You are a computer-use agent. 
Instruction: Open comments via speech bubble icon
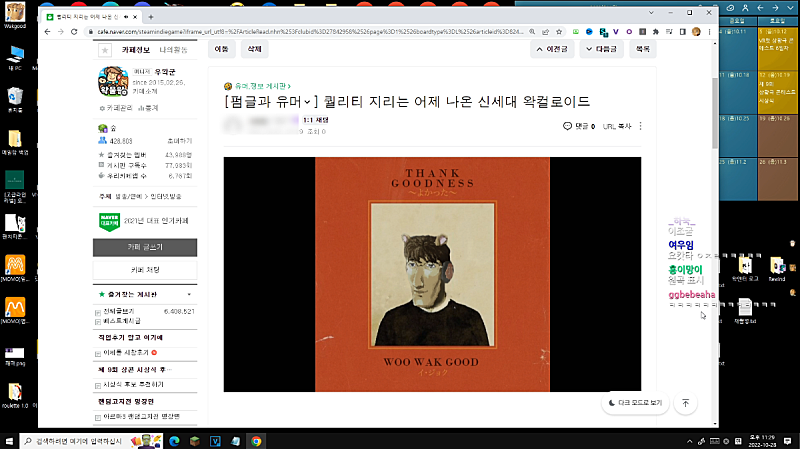(567, 126)
